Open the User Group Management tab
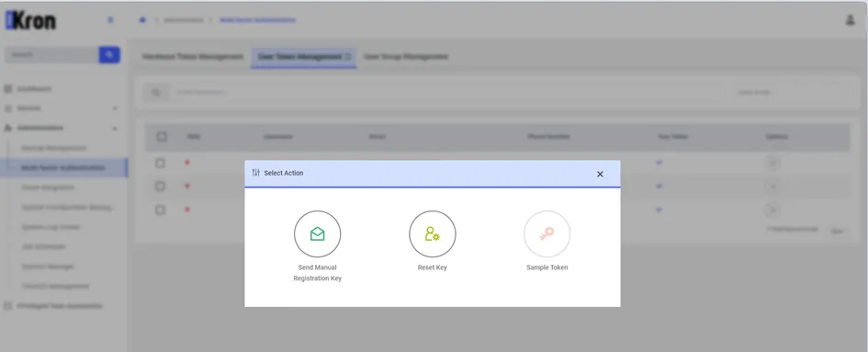The height and width of the screenshot is (352, 868). 406,57
